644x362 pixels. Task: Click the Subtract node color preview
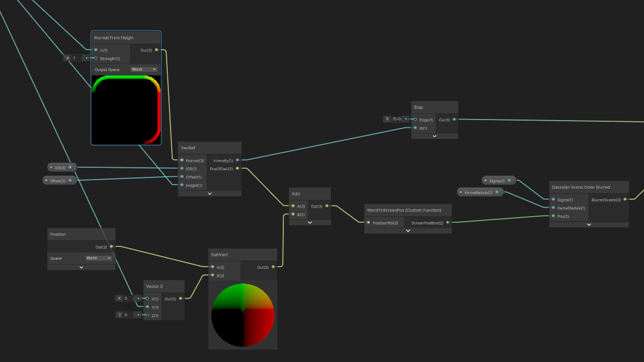click(x=243, y=315)
